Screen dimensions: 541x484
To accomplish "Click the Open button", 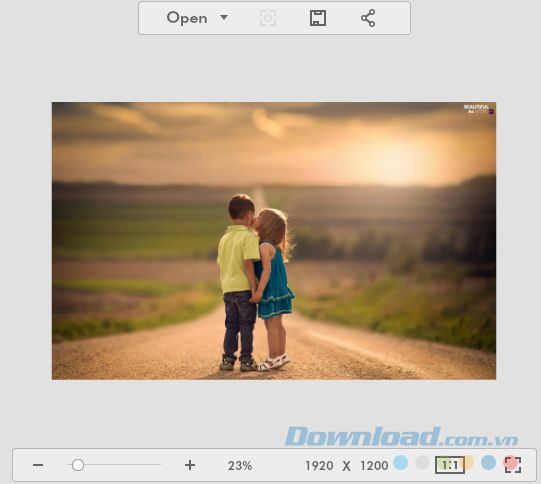I will coord(187,18).
